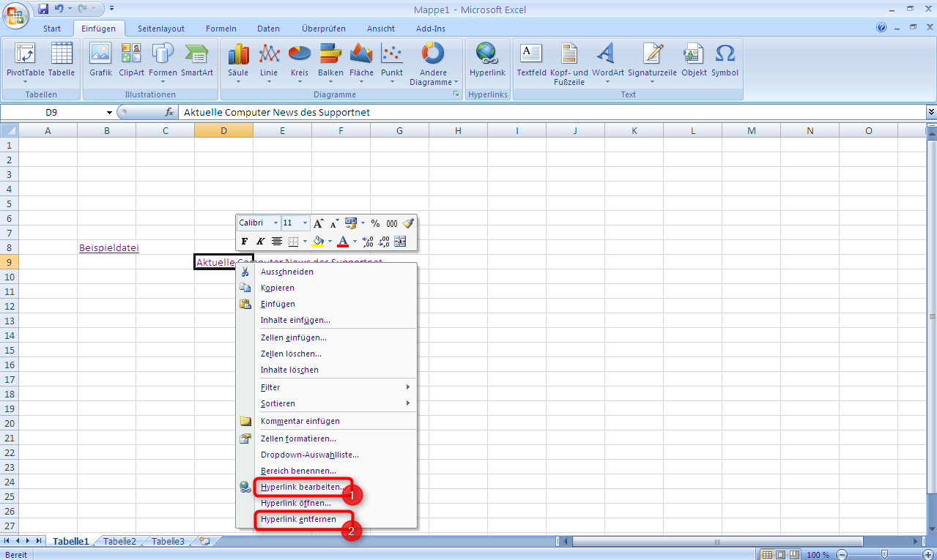Switch to Page Layout view
This screenshot has height=560, width=937.
click(780, 555)
